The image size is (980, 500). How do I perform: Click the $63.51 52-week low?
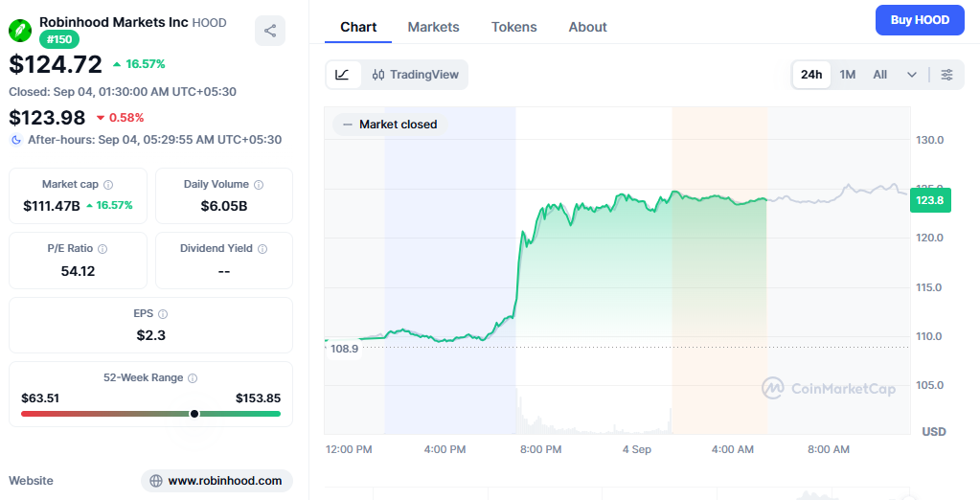(40, 398)
